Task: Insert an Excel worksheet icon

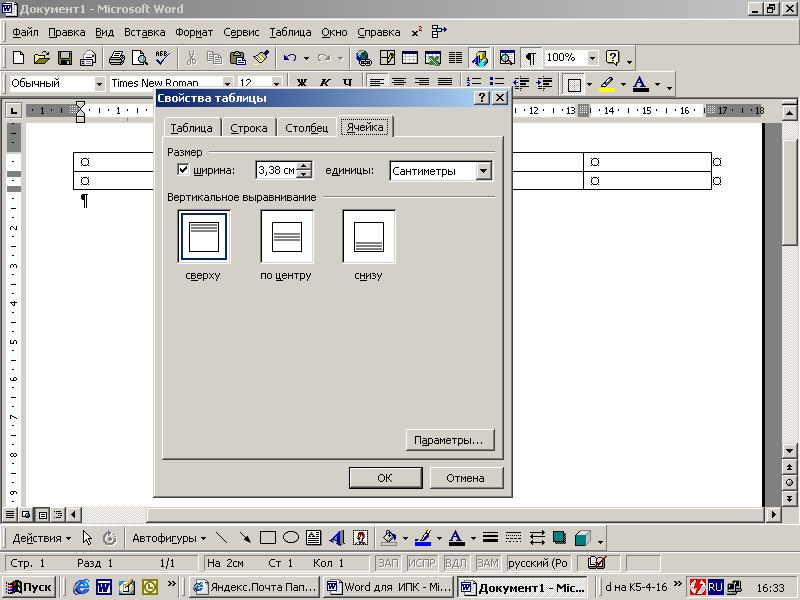Action: pyautogui.click(x=433, y=58)
